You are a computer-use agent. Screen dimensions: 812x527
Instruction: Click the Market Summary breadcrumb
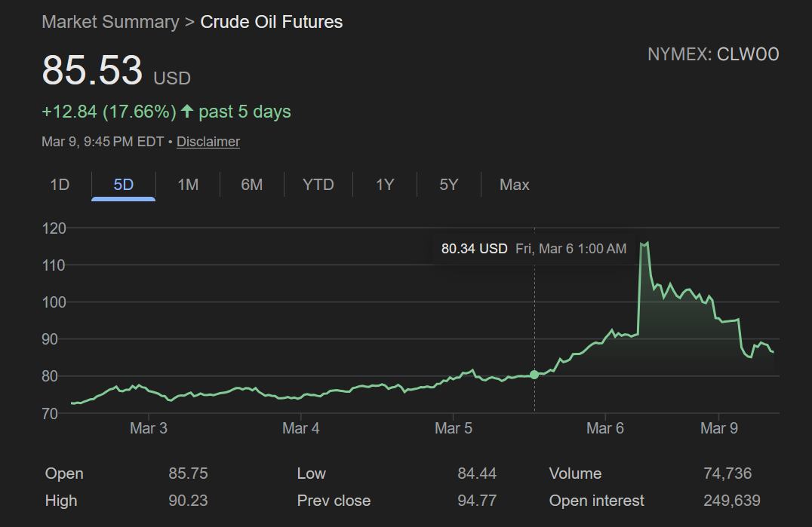click(110, 22)
